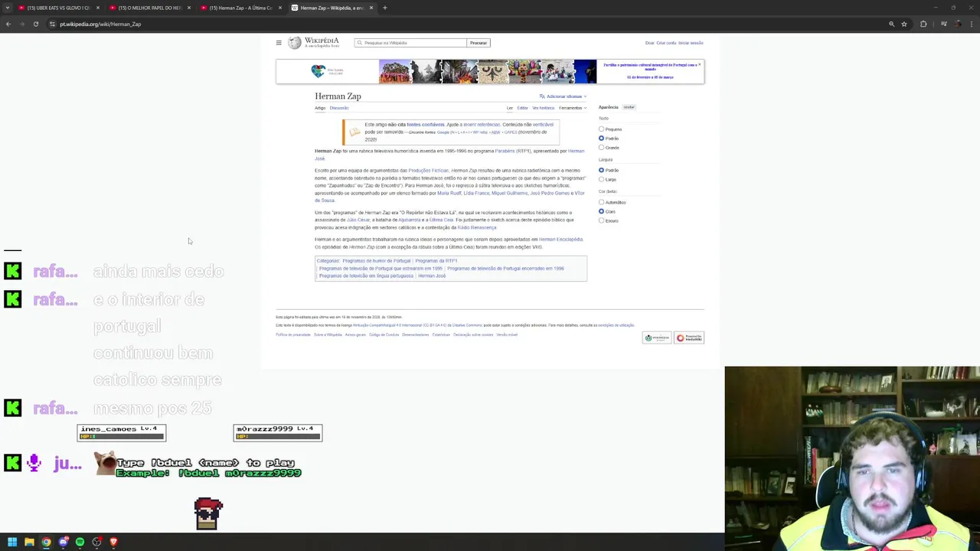Viewport: 980px width, 551px height.
Task: Close the UBER EATS VS GLOVO tab
Action: pyautogui.click(x=97, y=8)
